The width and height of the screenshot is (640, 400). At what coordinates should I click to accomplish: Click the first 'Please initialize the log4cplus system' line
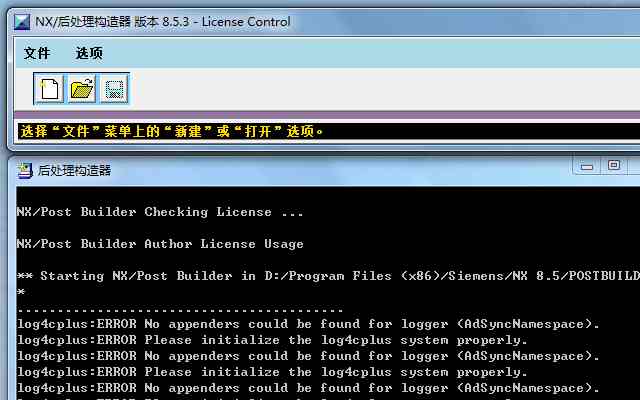click(272, 340)
